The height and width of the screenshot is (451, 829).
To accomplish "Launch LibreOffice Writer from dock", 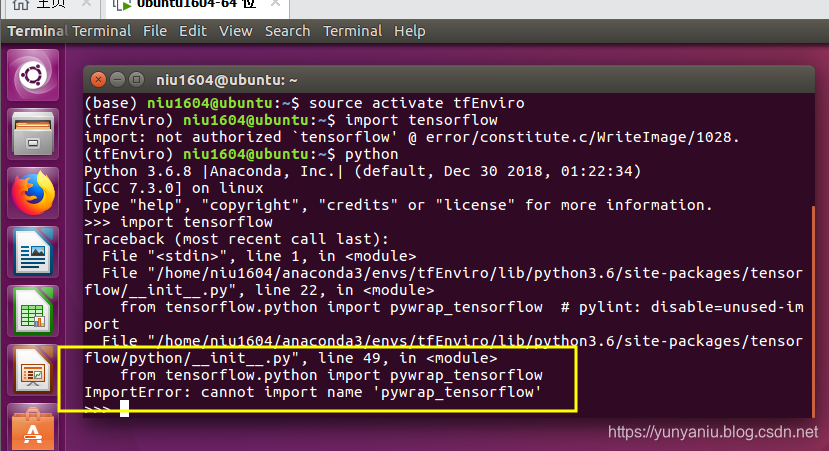I will click(33, 253).
